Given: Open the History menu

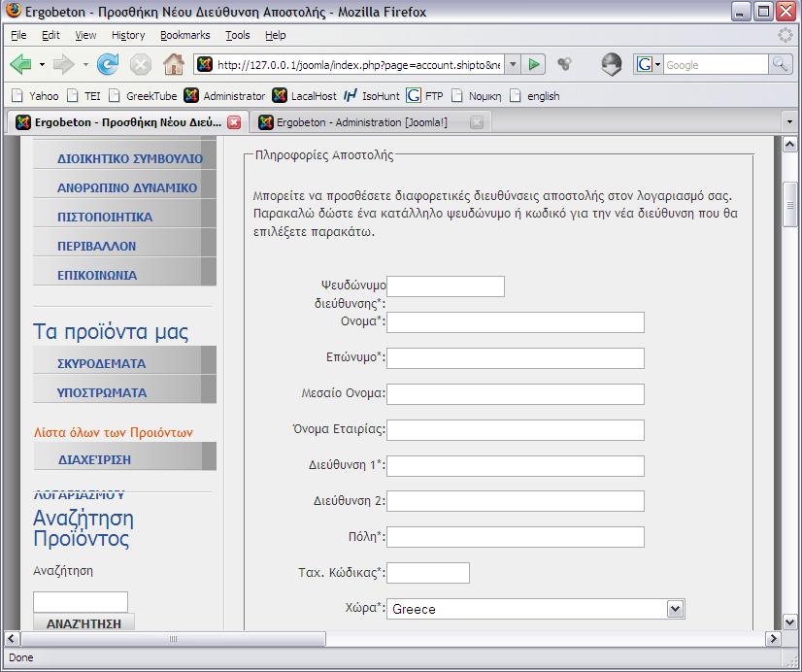Looking at the screenshot, I should pyautogui.click(x=128, y=35).
